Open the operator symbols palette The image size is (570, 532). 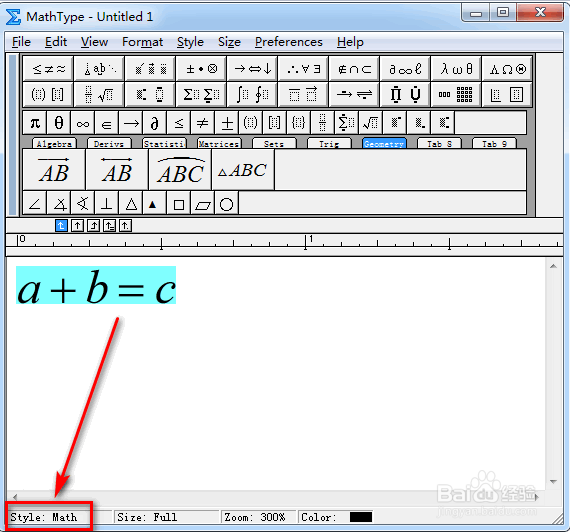[x=201, y=68]
